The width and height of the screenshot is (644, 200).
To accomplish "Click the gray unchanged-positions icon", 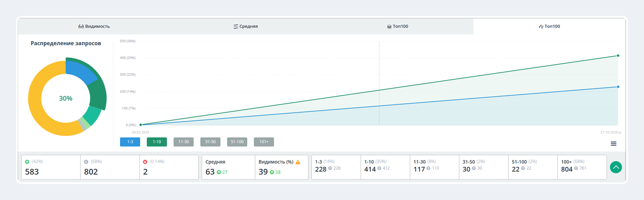I will point(86,162).
